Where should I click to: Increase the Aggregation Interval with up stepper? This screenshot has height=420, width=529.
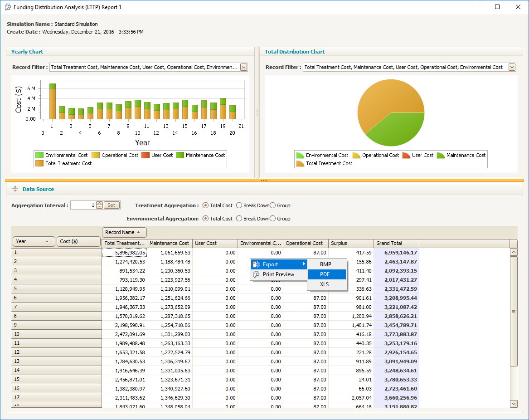click(100, 203)
